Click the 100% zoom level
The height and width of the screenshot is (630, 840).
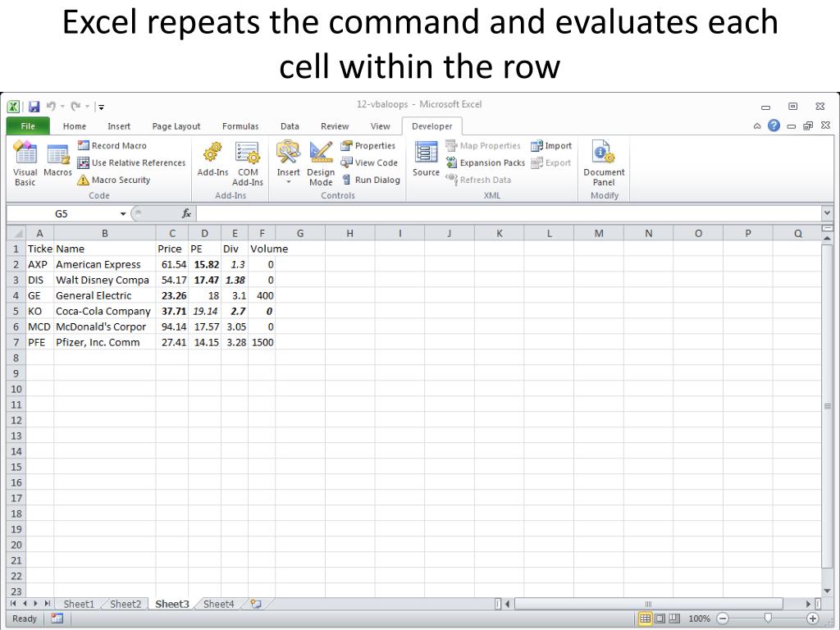coord(699,619)
